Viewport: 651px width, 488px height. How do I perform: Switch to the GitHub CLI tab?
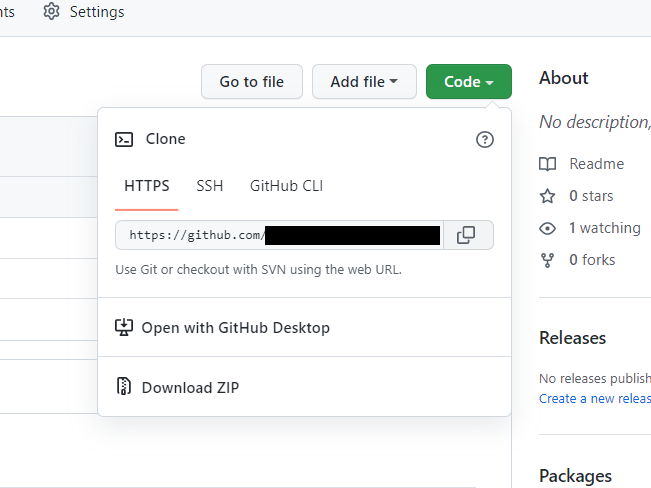tap(286, 186)
